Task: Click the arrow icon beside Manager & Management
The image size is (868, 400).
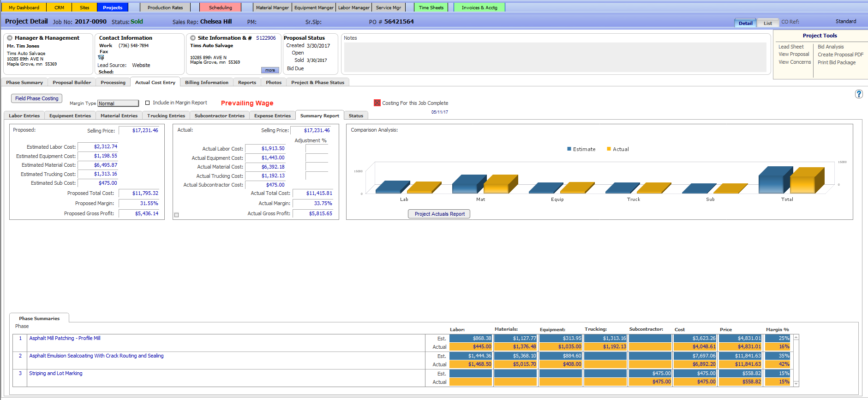Action: pos(10,38)
